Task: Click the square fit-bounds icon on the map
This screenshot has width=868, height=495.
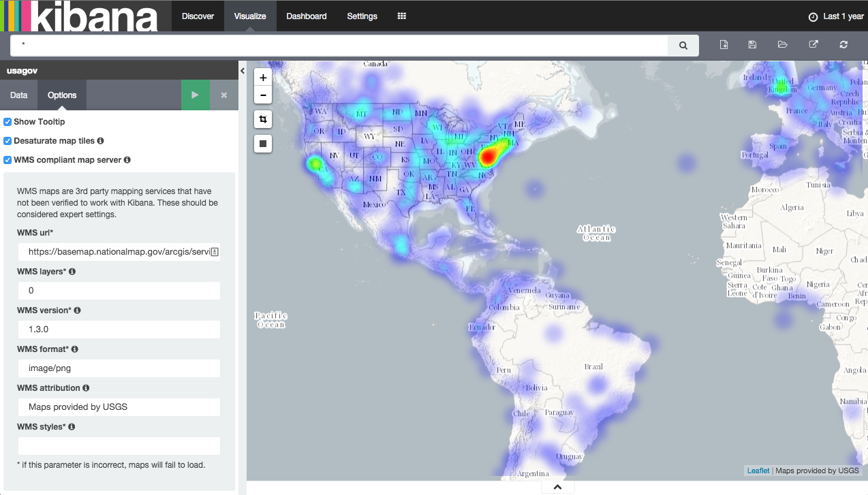Action: [263, 143]
